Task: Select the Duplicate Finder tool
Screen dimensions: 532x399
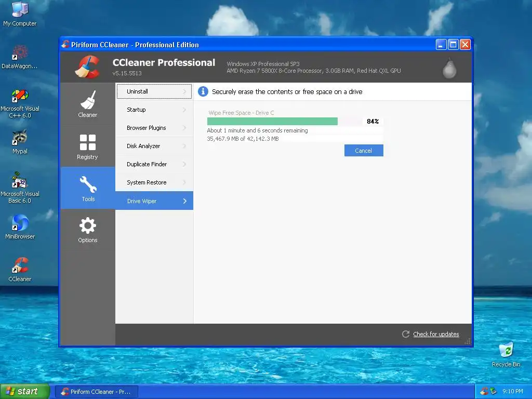Action: pos(154,164)
